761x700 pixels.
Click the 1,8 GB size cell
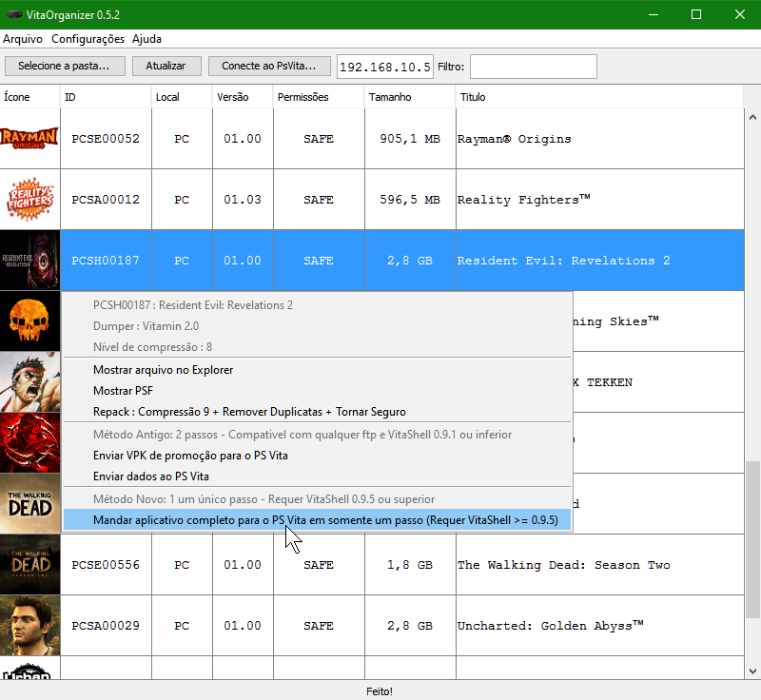coord(410,565)
